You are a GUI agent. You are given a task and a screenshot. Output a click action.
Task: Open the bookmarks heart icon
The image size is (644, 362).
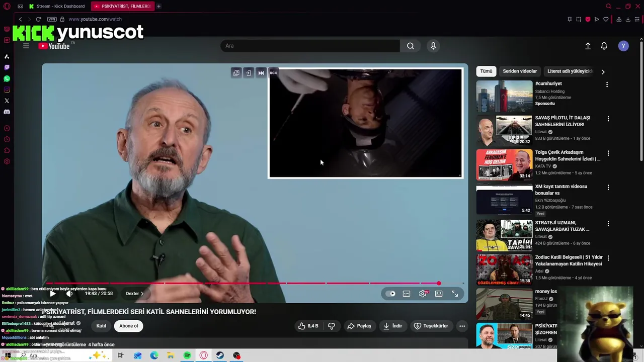[x=606, y=19]
